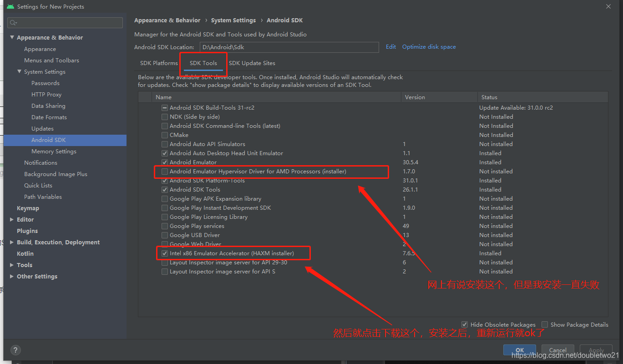Screen dimensions: 623x364
Task: Uncheck Android Auto Desktop Head Unit Emulator
Action: pos(165,153)
